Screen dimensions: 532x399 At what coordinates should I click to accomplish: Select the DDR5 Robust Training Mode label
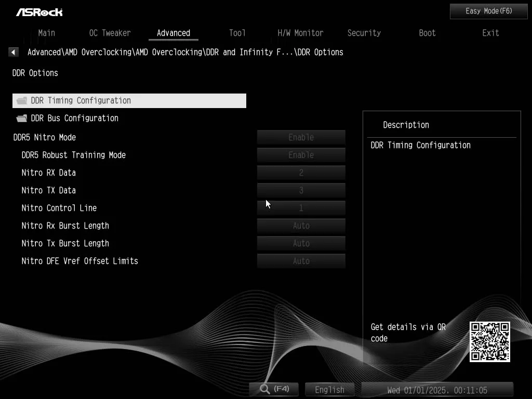coord(74,155)
